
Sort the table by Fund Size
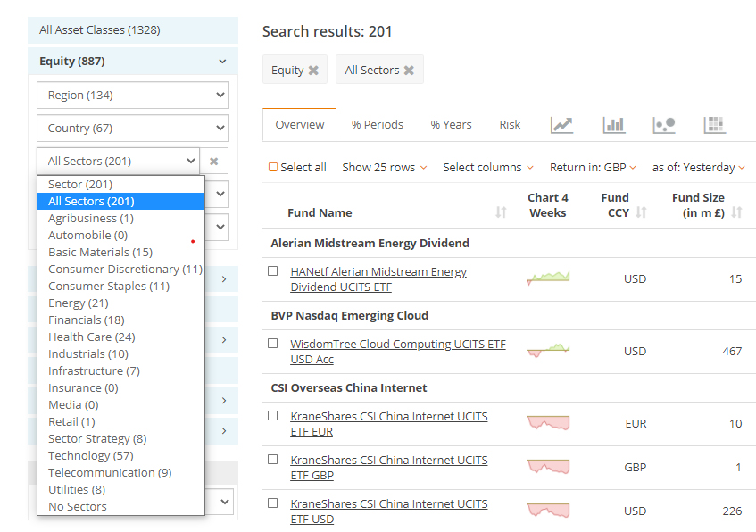coord(736,212)
